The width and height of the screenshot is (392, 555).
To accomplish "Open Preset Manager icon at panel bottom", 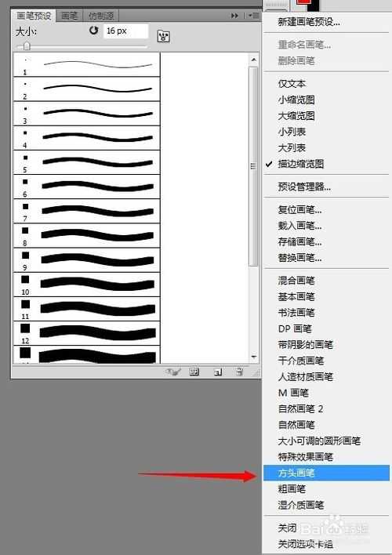I will 194,372.
